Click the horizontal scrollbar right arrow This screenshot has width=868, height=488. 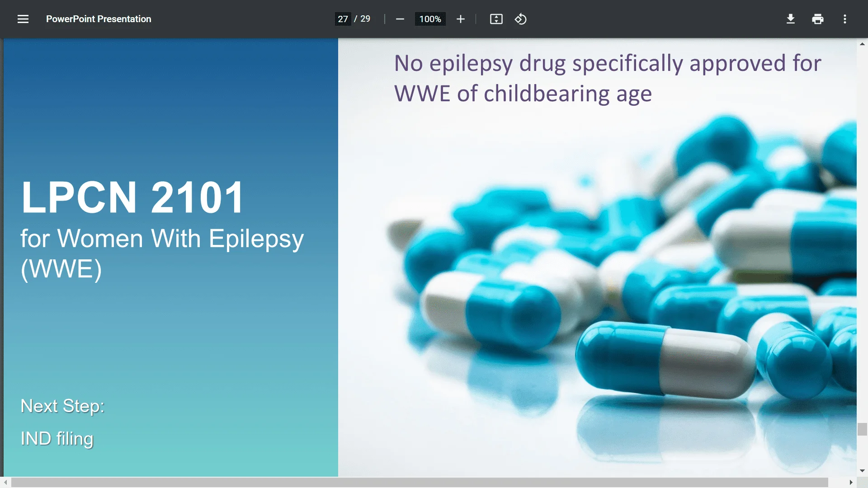[x=851, y=483]
